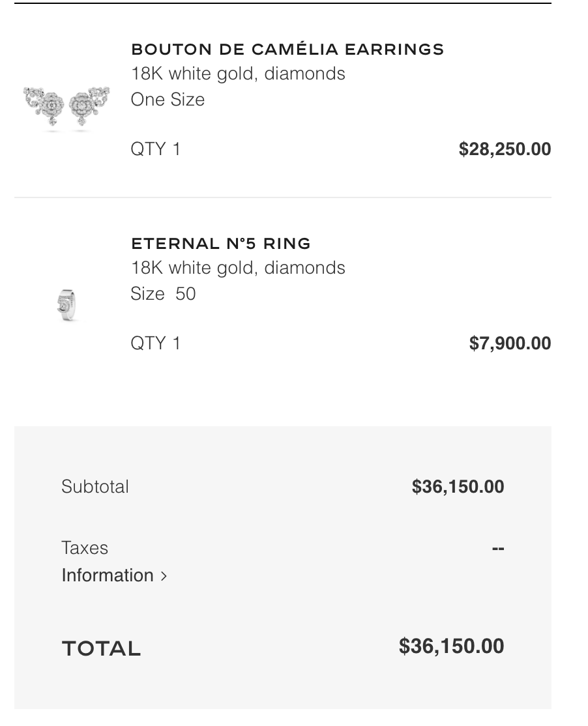Open the taxes Information link
Image resolution: width=588 pixels, height=726 pixels.
point(108,575)
